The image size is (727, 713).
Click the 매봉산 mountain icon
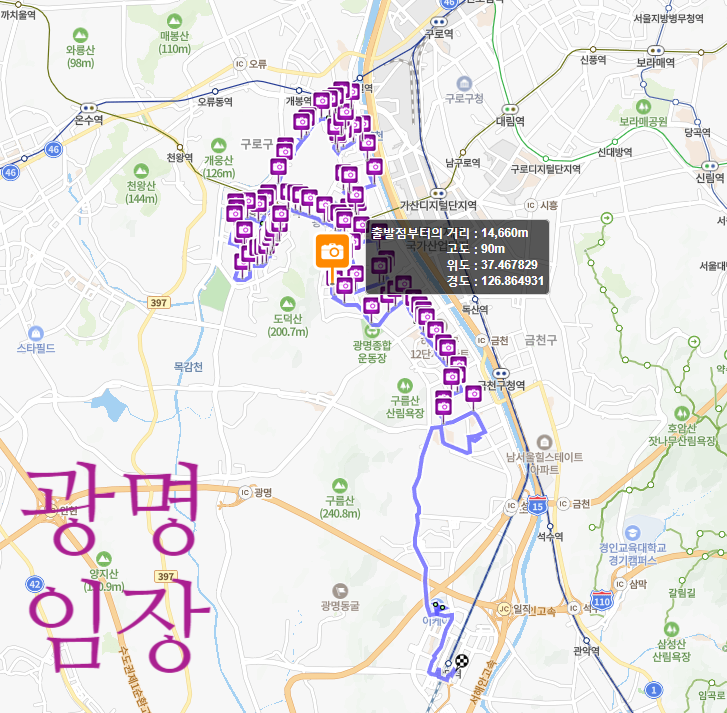(x=174, y=21)
